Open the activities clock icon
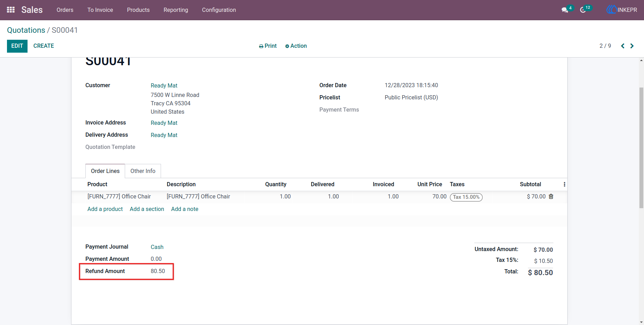Image resolution: width=644 pixels, height=325 pixels. tap(583, 10)
